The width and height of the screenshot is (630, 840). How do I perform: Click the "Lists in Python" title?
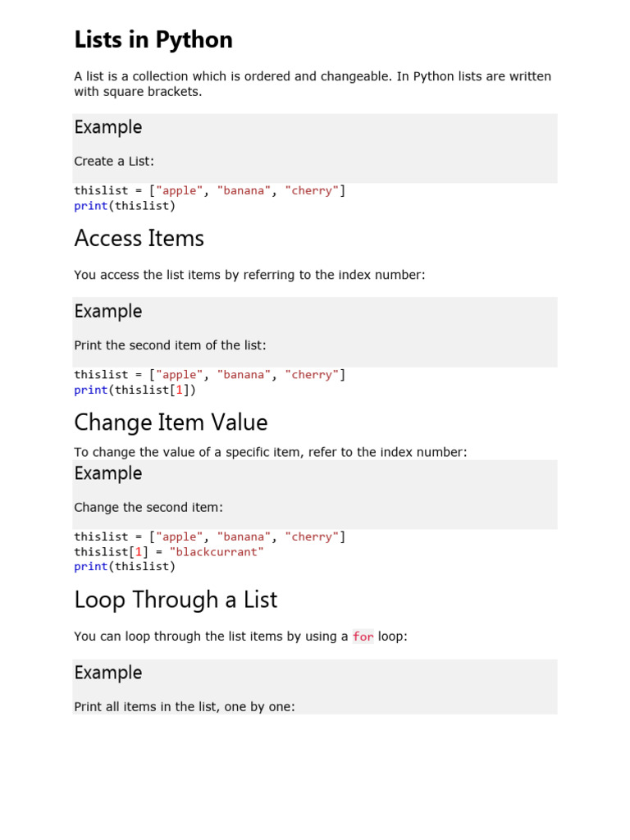[x=153, y=39]
